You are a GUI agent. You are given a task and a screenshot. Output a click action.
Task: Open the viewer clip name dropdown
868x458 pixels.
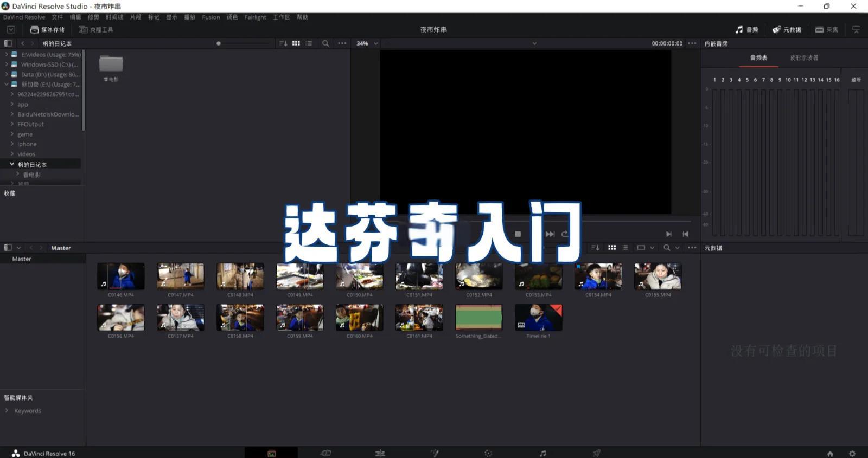pos(534,43)
